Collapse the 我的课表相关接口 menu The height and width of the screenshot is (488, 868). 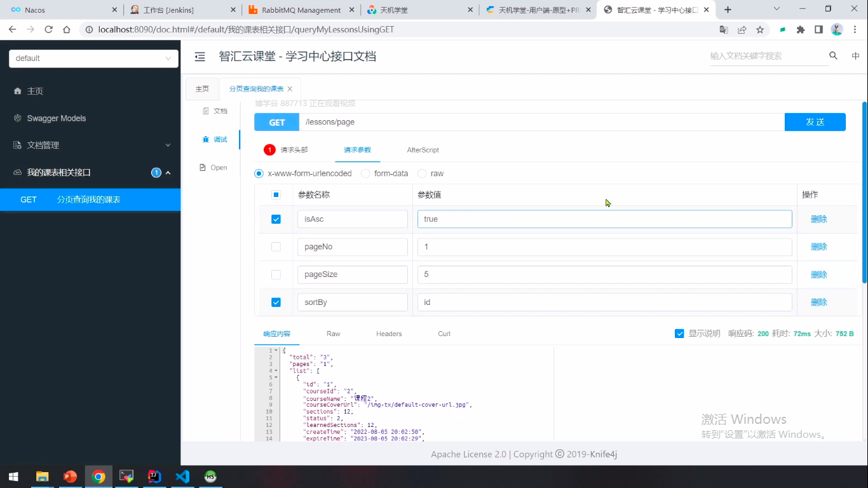pos(90,172)
